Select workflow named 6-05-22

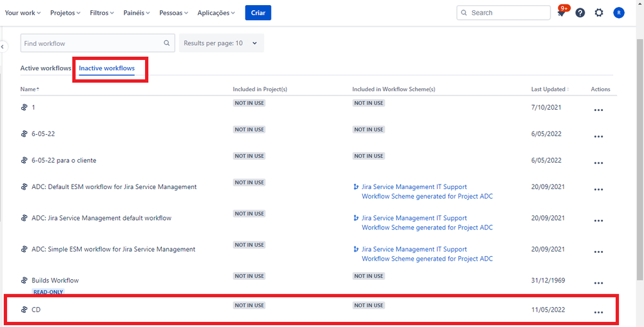pyautogui.click(x=43, y=134)
